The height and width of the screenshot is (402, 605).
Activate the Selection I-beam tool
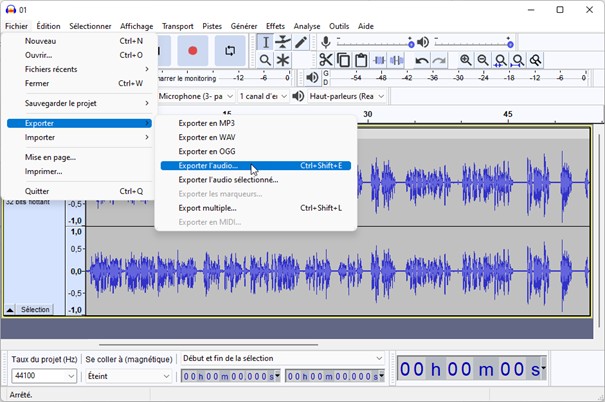[265, 42]
